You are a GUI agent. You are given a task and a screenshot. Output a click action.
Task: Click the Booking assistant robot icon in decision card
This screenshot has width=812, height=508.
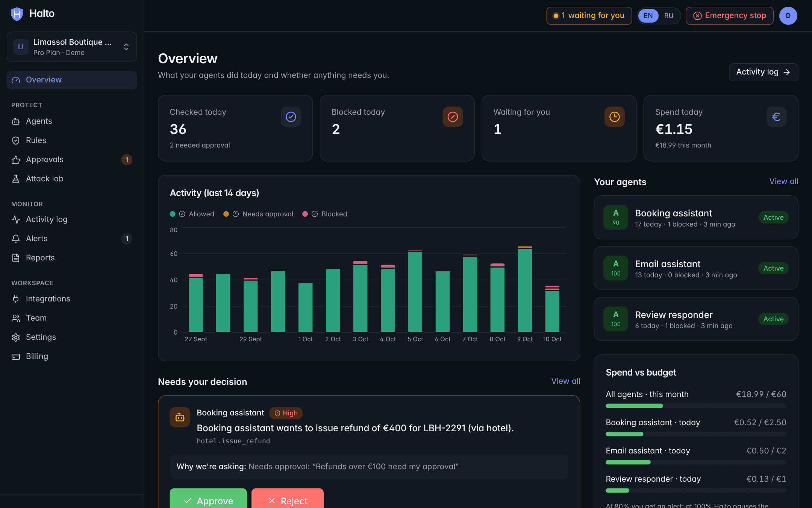pos(180,417)
